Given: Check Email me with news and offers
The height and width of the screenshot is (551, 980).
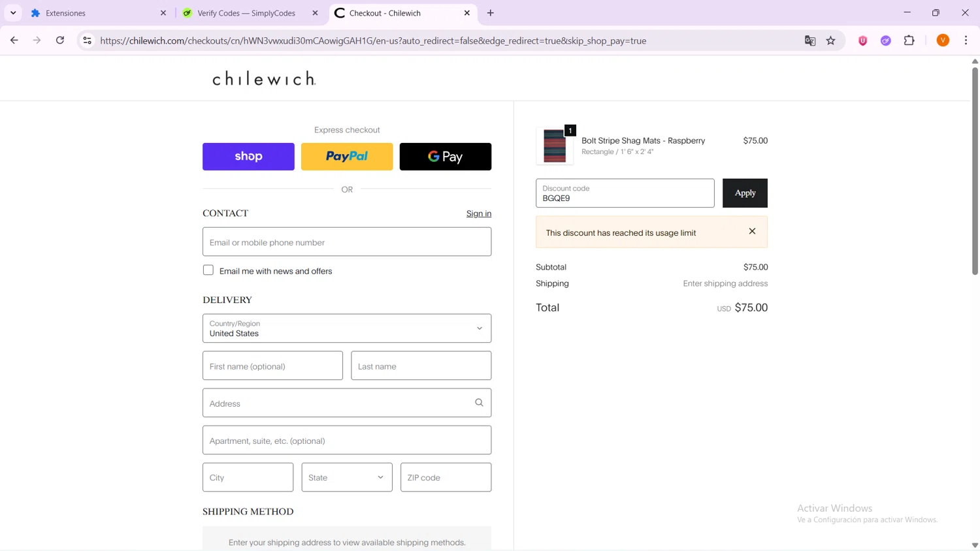Looking at the screenshot, I should [x=208, y=270].
